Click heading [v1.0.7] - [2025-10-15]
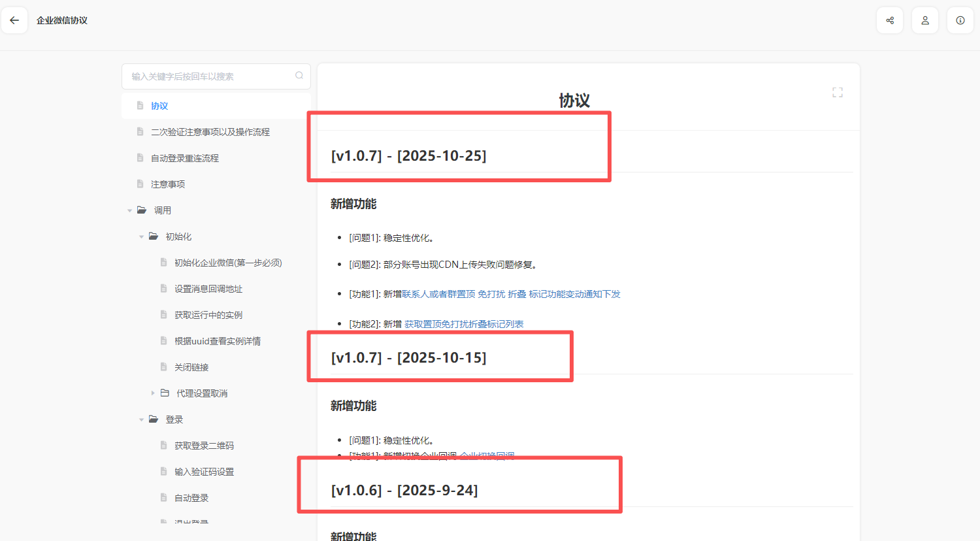The width and height of the screenshot is (980, 541). (x=408, y=358)
